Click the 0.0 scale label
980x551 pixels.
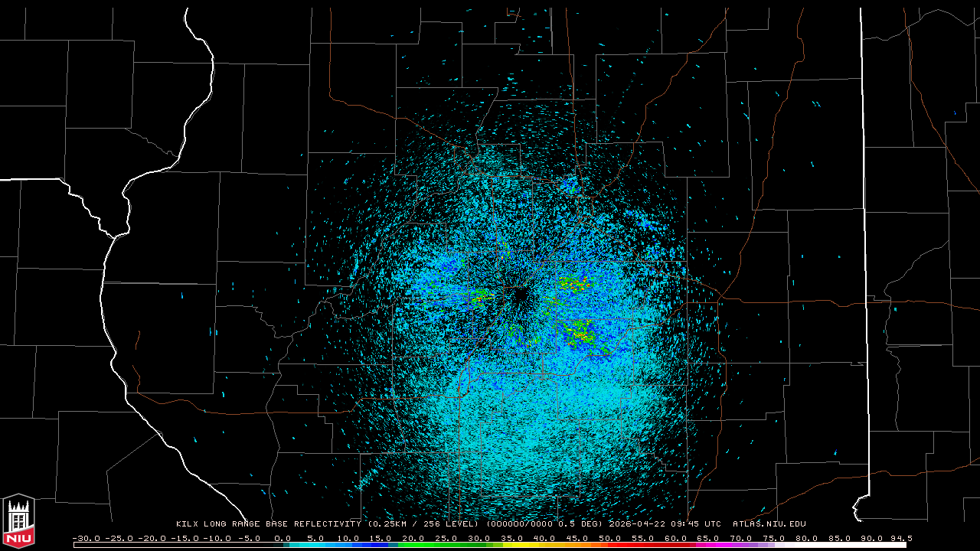[x=283, y=538]
